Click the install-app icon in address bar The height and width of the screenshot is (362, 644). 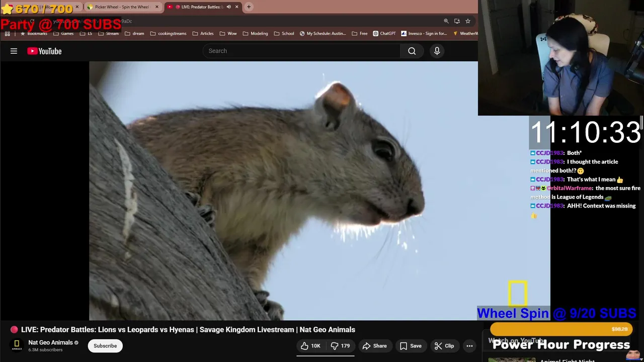[x=457, y=21]
